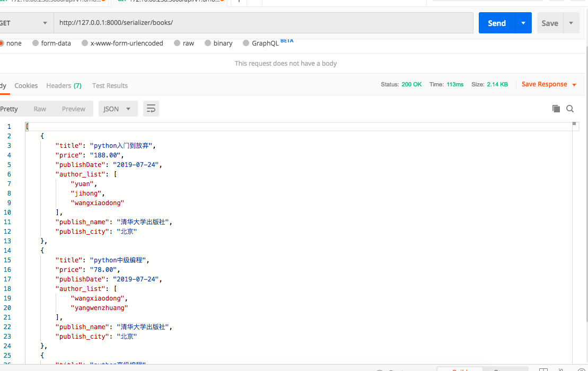Select the x-www-form-urlencoded radio button
The height and width of the screenshot is (371, 588).
click(85, 43)
